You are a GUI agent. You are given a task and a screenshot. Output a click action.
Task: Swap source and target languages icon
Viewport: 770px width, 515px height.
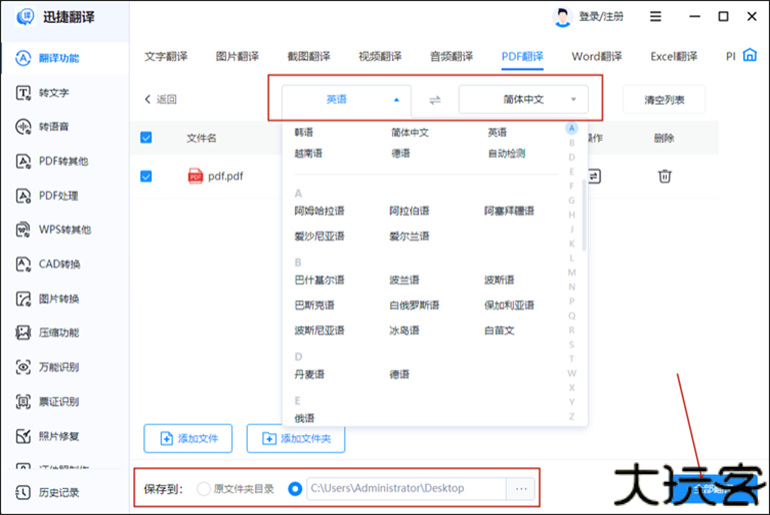coord(435,100)
